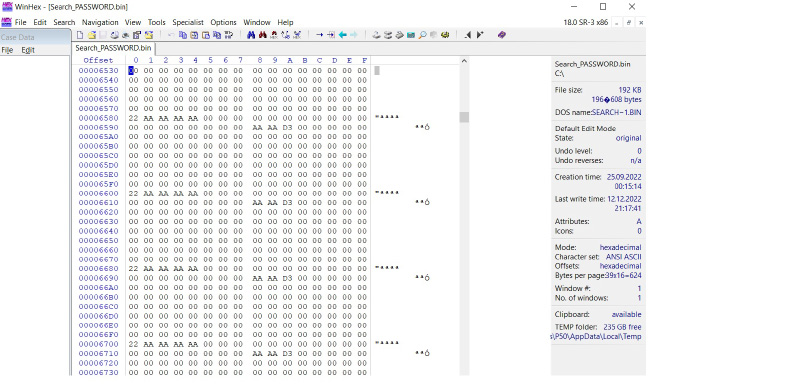Click the Clone Disk toolbar icon
This screenshot has height=389, width=800.
(388, 35)
